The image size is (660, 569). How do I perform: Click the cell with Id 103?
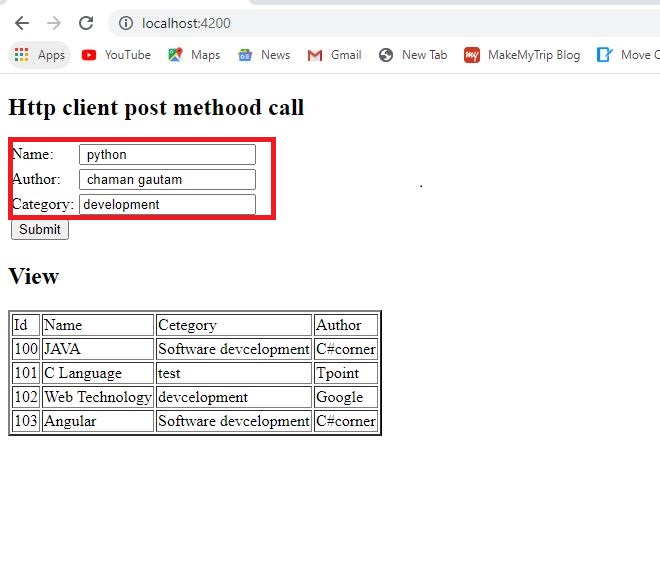click(x=26, y=421)
